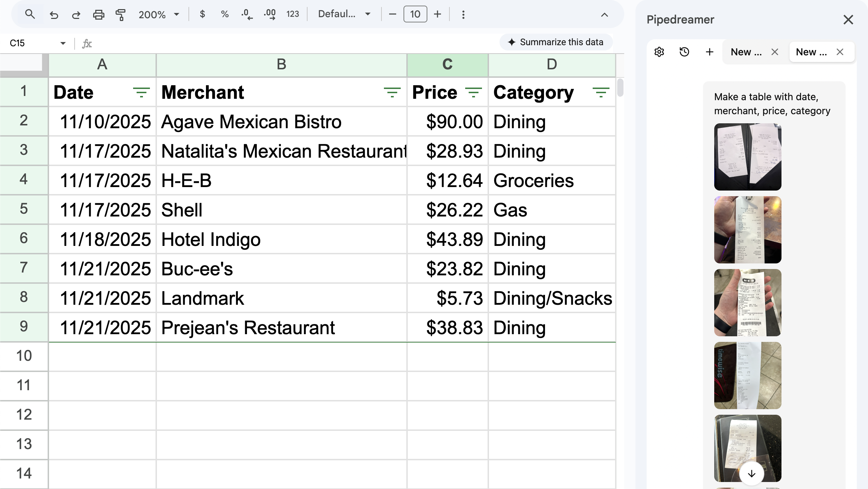Open the 200% zoom dropdown
Viewport: 868px width, 489px height.
tap(159, 14)
